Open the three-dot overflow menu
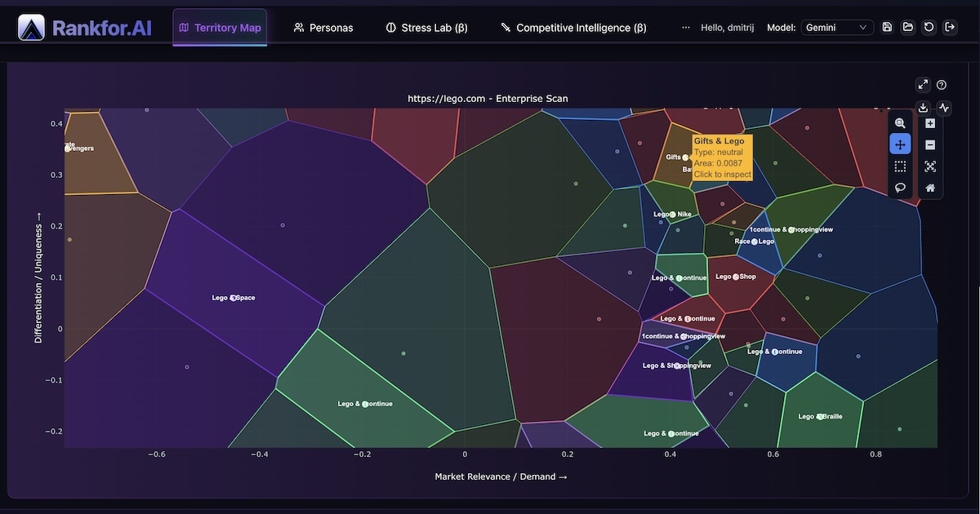980x514 pixels. click(686, 28)
